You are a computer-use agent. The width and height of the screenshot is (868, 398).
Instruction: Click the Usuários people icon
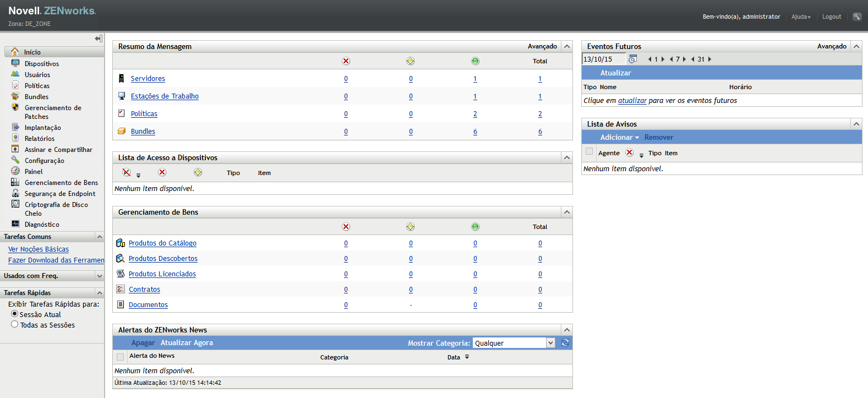point(15,74)
